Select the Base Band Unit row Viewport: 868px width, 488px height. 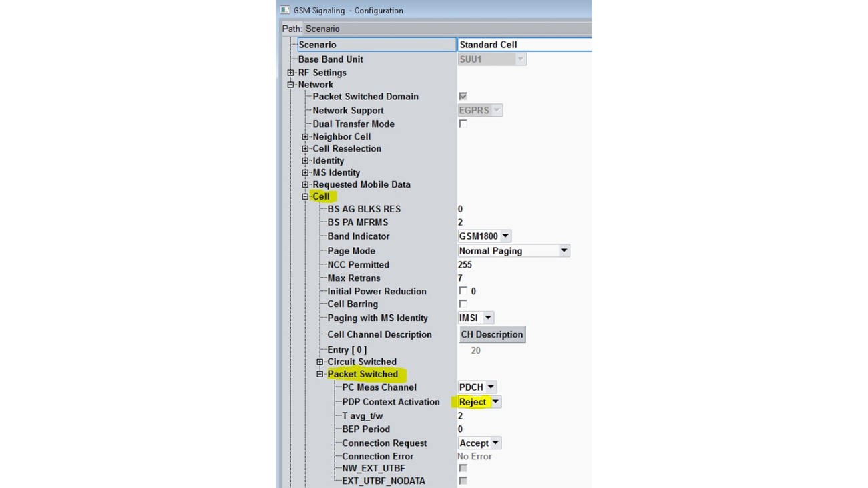point(331,59)
